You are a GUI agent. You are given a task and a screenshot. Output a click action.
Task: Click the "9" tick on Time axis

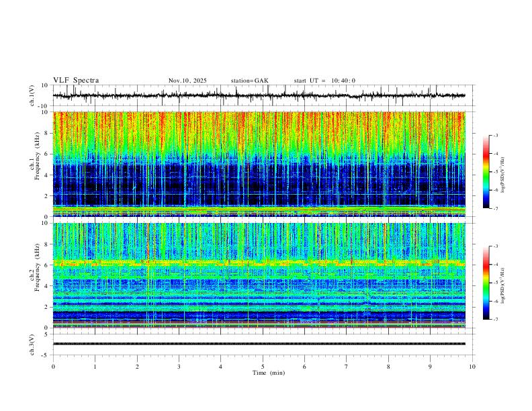point(430,367)
